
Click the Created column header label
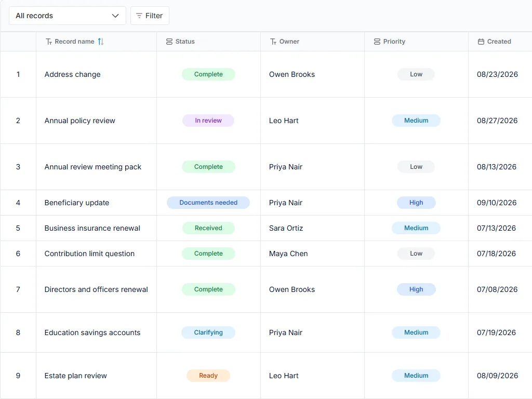point(499,42)
